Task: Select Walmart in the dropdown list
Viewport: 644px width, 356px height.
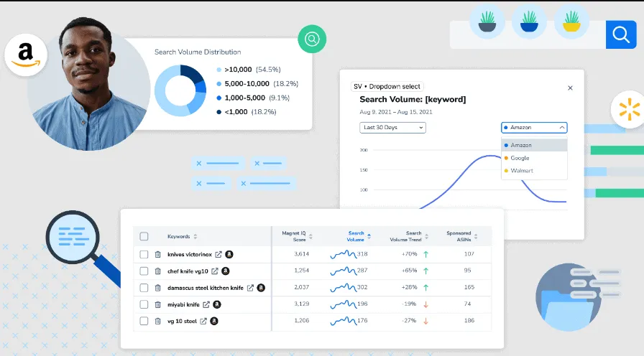Action: [x=534, y=171]
